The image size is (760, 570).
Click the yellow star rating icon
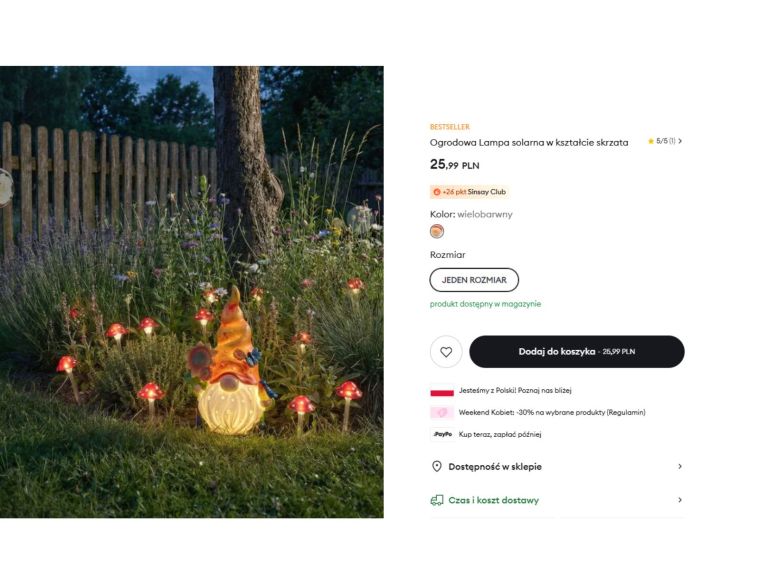click(x=651, y=142)
